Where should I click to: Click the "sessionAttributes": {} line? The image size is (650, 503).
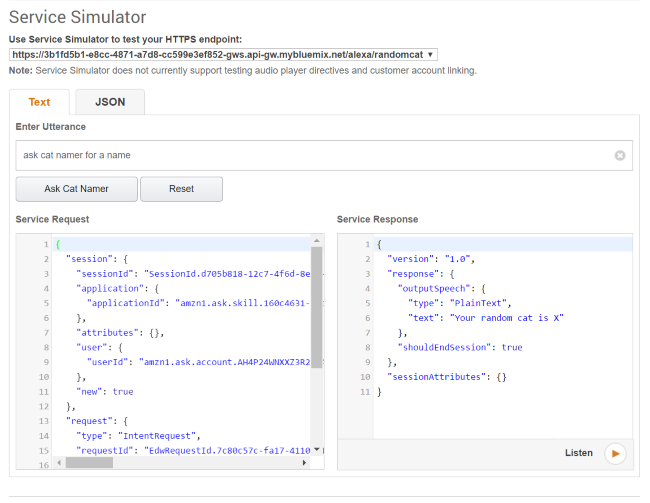coord(447,377)
